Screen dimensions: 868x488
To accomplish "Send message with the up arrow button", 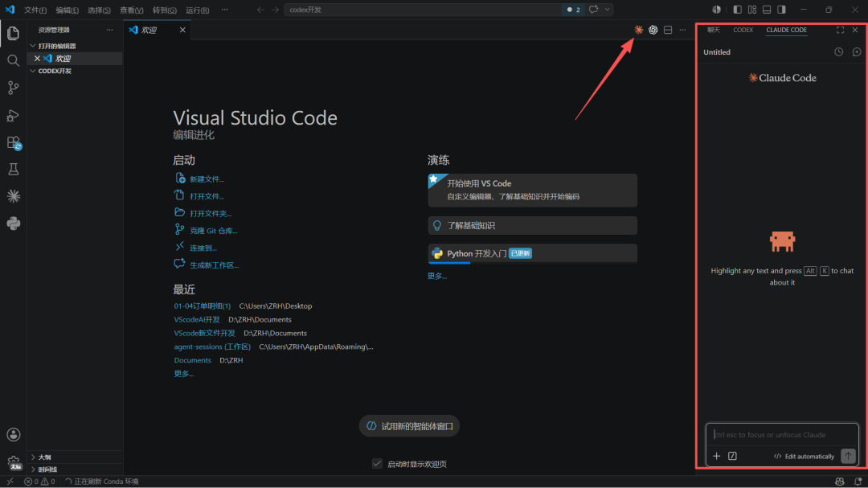I will tap(848, 456).
